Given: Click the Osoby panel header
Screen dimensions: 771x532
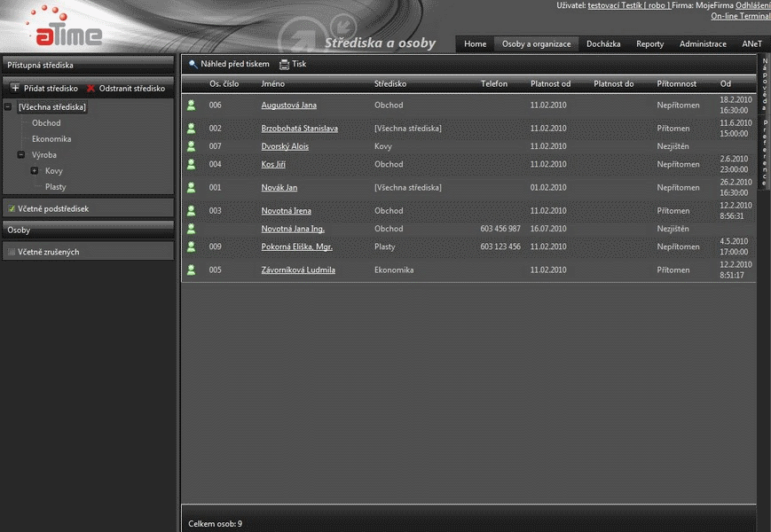Looking at the screenshot, I should (x=89, y=230).
